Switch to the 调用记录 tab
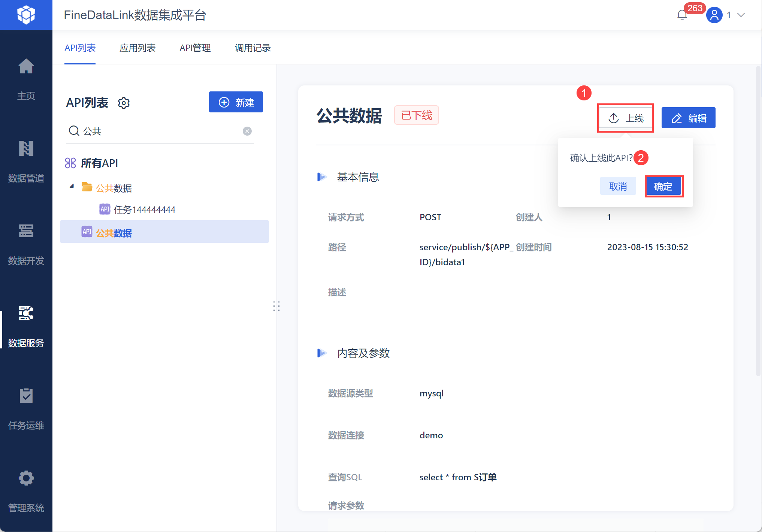This screenshot has height=532, width=762. (253, 48)
